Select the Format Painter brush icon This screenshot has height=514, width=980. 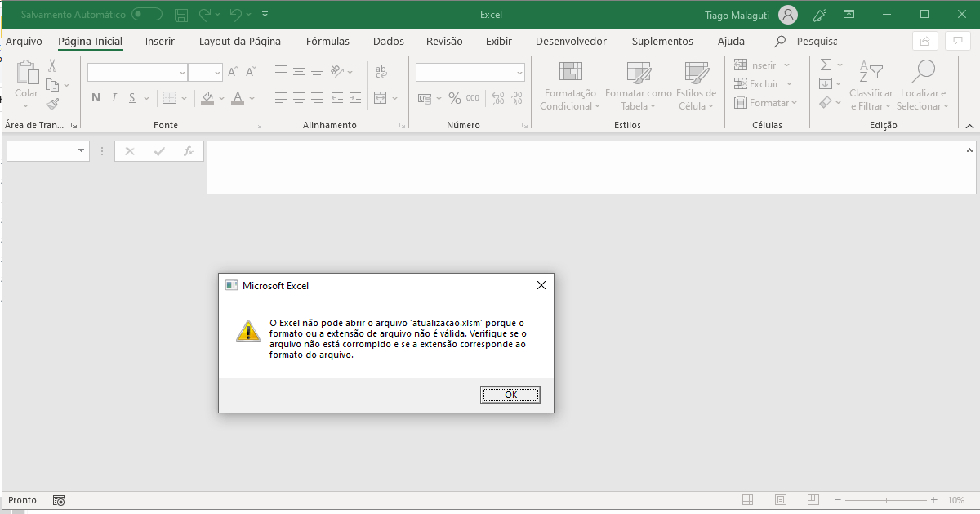(52, 104)
